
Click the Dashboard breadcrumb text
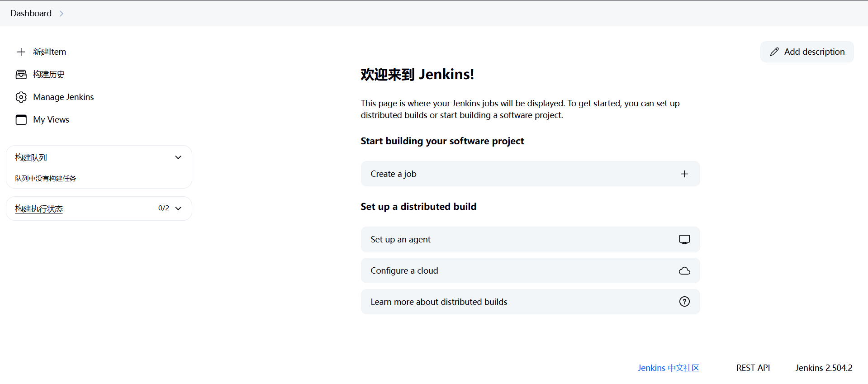click(31, 14)
